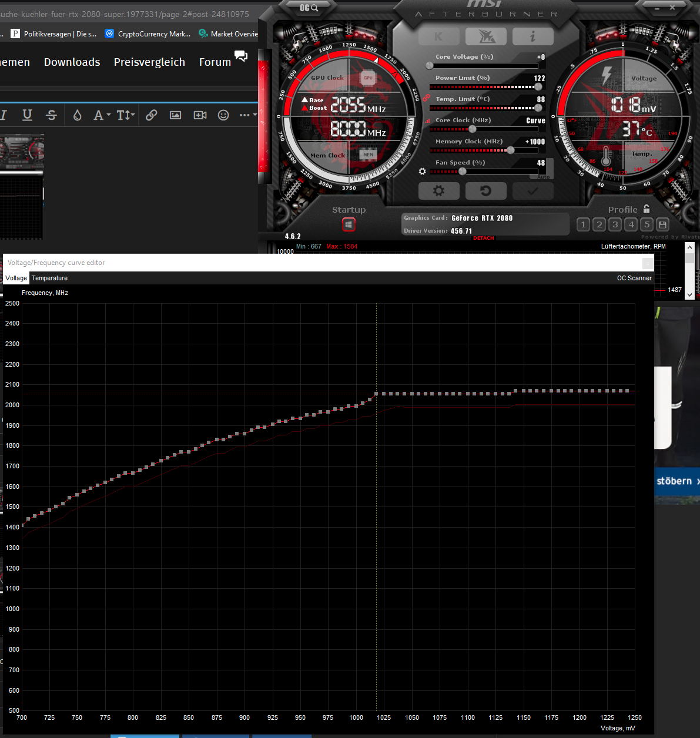Select profile slot 3
Image resolution: width=700 pixels, height=738 pixels.
click(x=615, y=224)
